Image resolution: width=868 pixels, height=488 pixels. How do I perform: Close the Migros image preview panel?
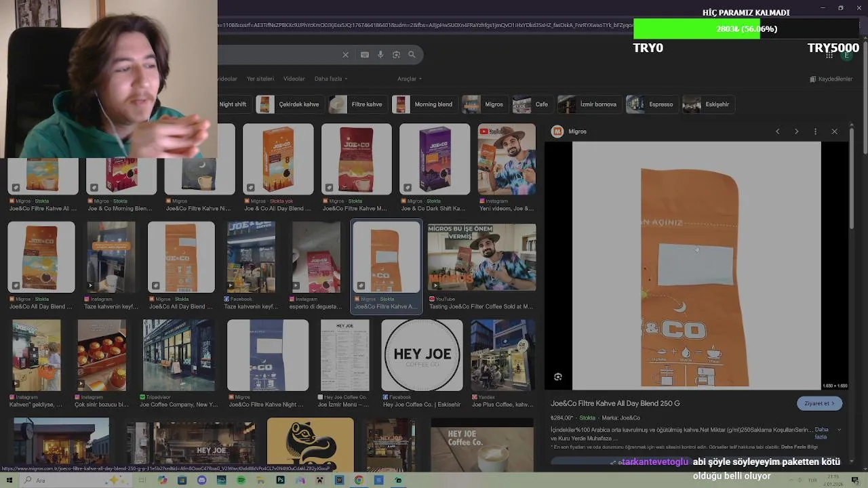pyautogui.click(x=834, y=131)
